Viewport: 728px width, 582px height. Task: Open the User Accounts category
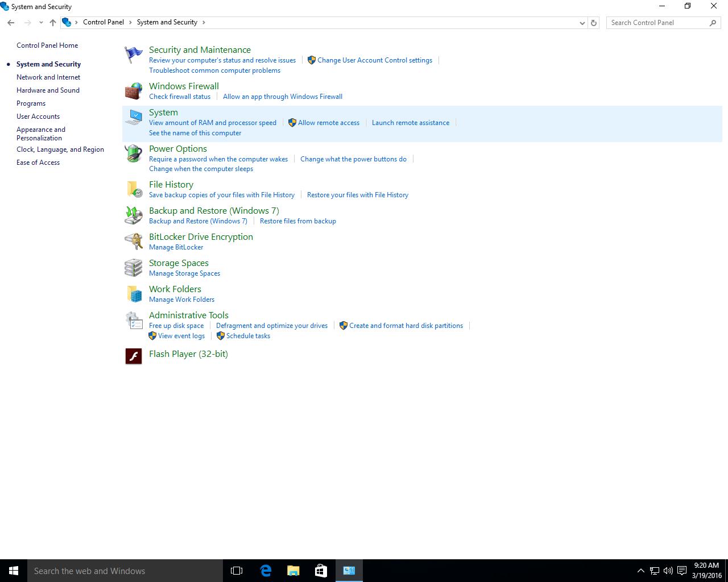tap(38, 117)
